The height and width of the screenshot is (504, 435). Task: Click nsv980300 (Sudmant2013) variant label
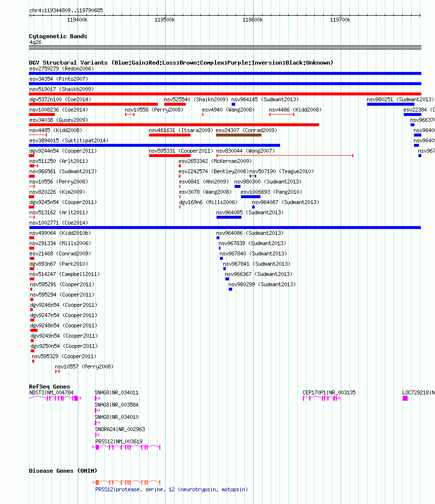pos(268,182)
